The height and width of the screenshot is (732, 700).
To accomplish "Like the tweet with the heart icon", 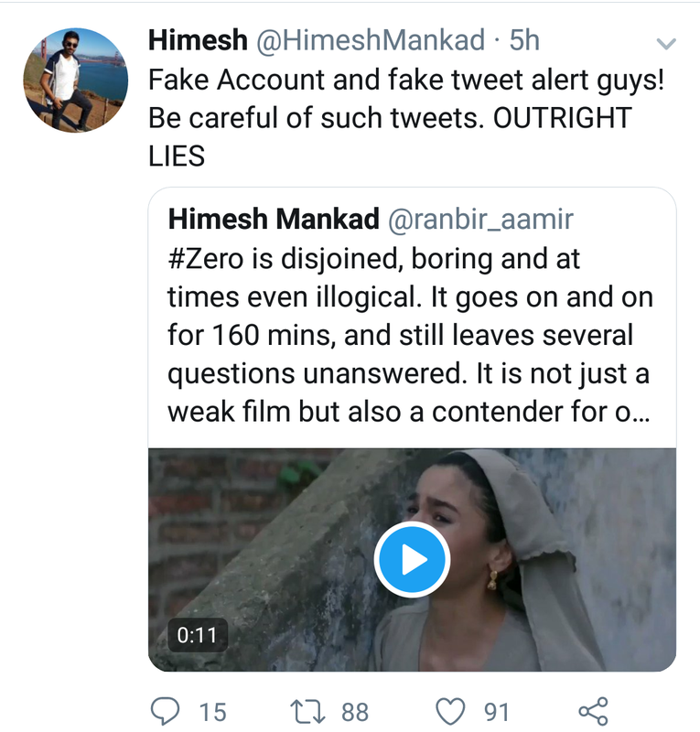I will coord(450,712).
